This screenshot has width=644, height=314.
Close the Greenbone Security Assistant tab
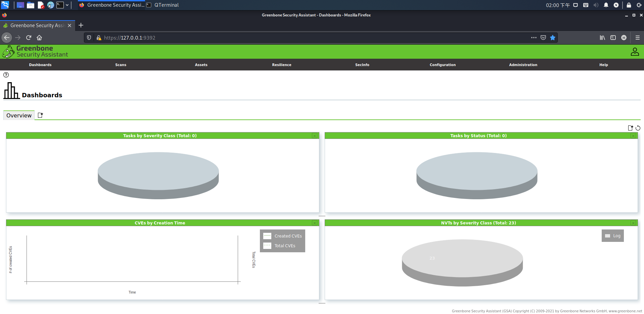tap(70, 25)
